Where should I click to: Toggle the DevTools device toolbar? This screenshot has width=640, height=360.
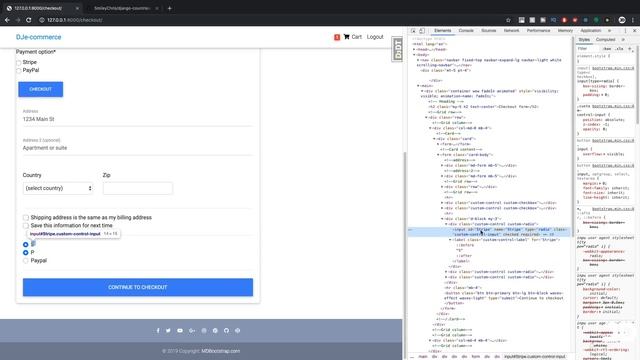[x=422, y=31]
